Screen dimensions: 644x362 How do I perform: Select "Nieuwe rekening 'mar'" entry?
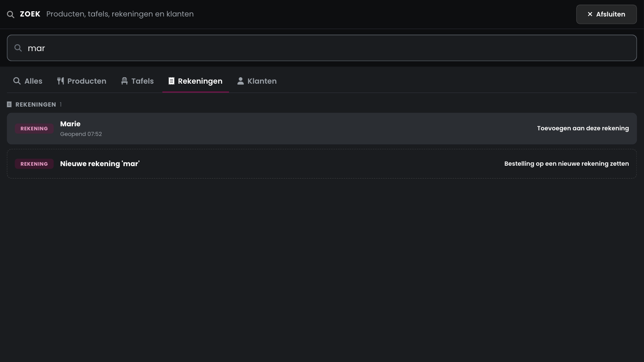[322, 164]
